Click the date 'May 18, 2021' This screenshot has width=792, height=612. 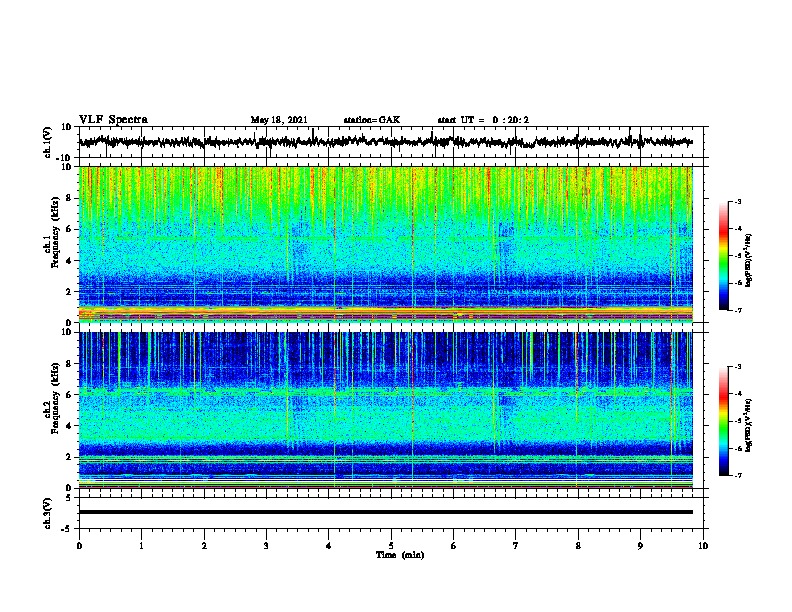coord(279,120)
